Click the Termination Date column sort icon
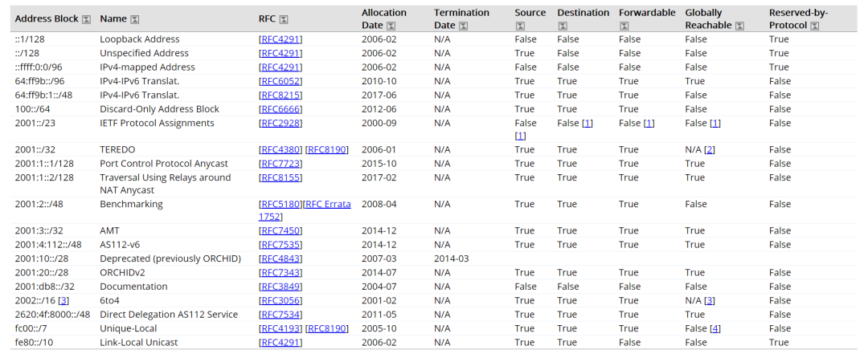868x354 pixels. (x=463, y=26)
